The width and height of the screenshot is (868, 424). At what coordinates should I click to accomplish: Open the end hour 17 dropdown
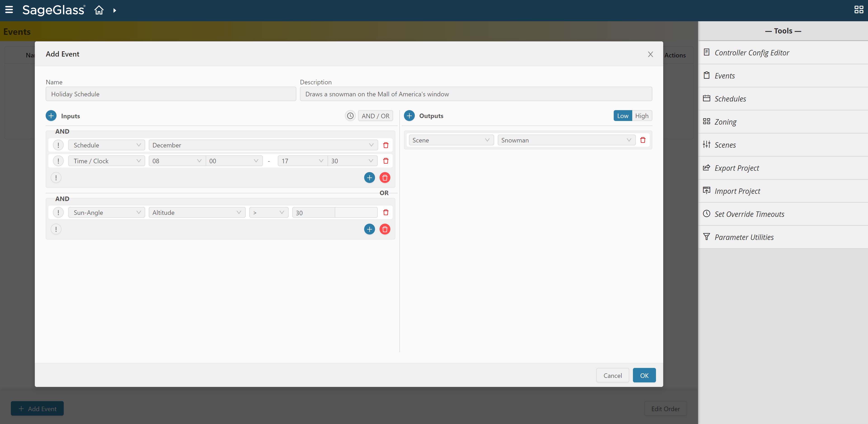point(303,161)
